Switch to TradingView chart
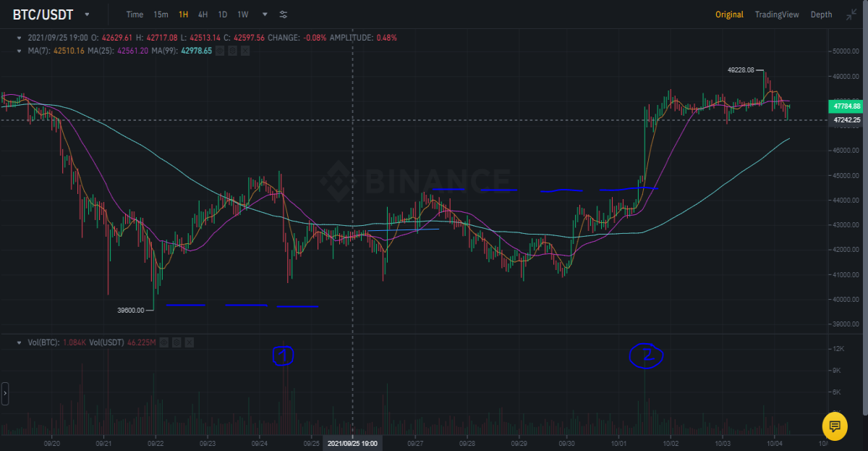 777,14
